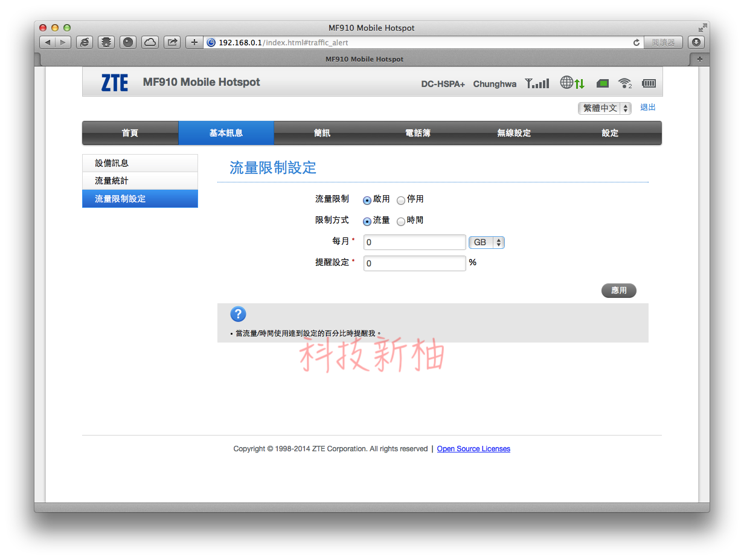744x560 pixels.
Task: Open the GB unit dropdown
Action: pos(487,242)
